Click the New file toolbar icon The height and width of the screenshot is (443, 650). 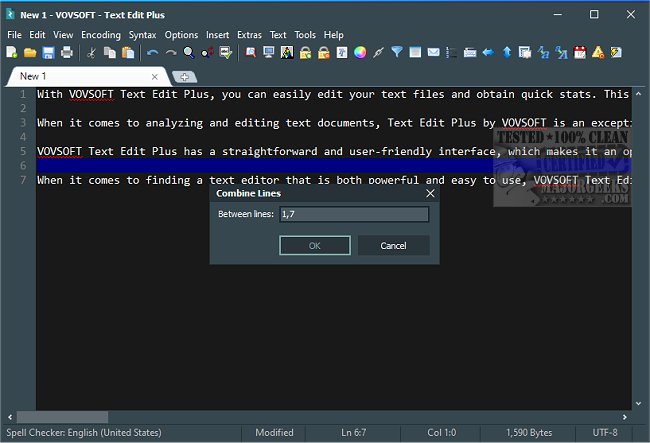(11, 52)
